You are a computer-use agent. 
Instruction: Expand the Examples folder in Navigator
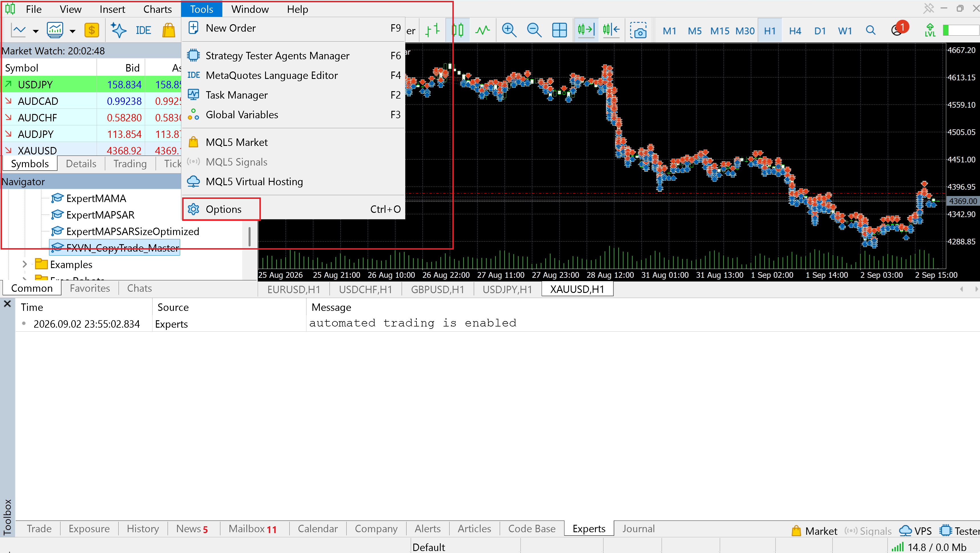(25, 264)
